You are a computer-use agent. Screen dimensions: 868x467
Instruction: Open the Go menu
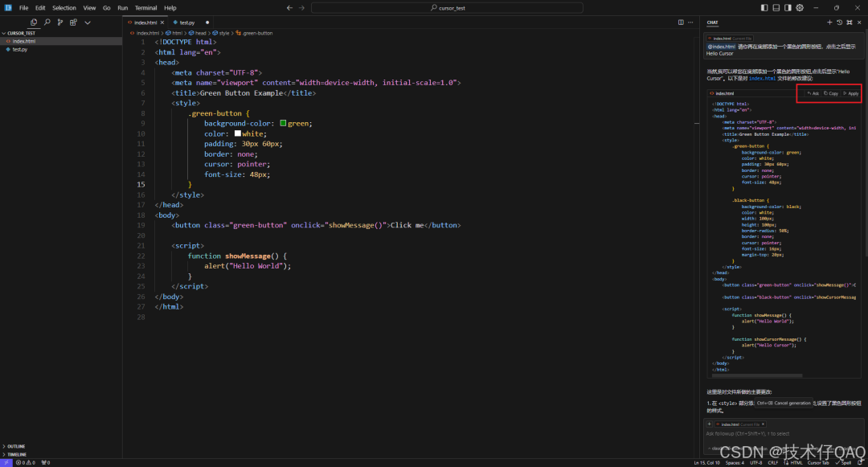106,8
